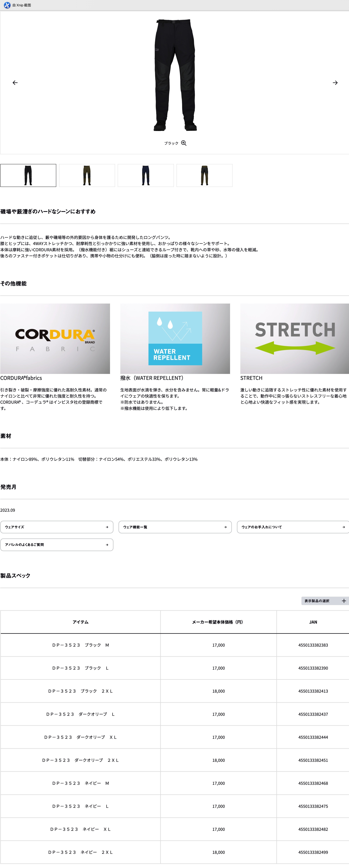349x868 pixels.
Task: Select the dark olive pants thumbnail
Action: click(87, 175)
